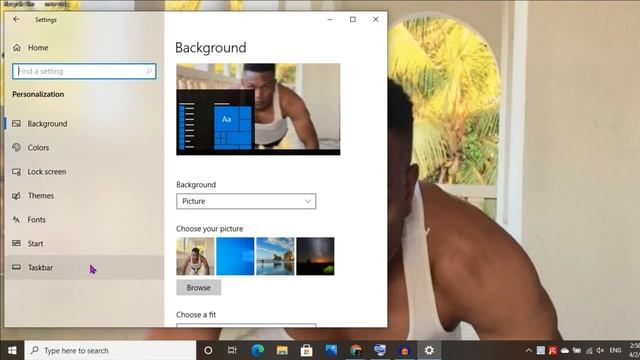The image size is (640, 360).
Task: Open the computer monitor app on taskbar
Action: [x=380, y=350]
